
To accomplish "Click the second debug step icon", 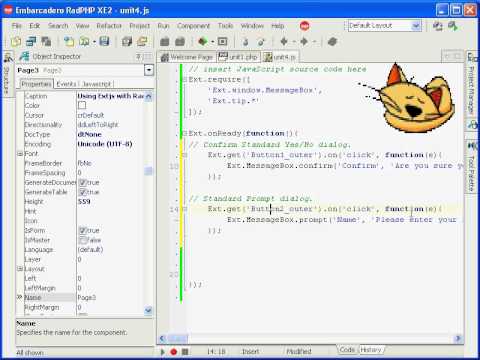I will 261,42.
